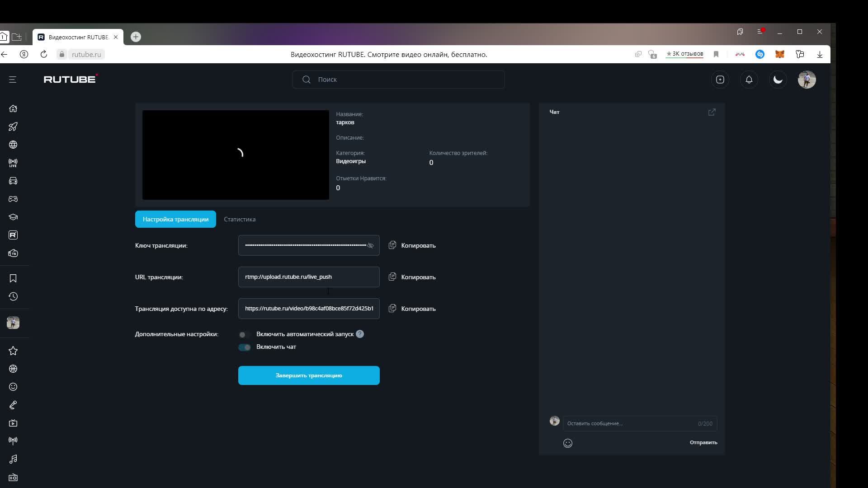Reveal the stream key with the eye icon
This screenshot has height=488, width=868.
click(370, 246)
